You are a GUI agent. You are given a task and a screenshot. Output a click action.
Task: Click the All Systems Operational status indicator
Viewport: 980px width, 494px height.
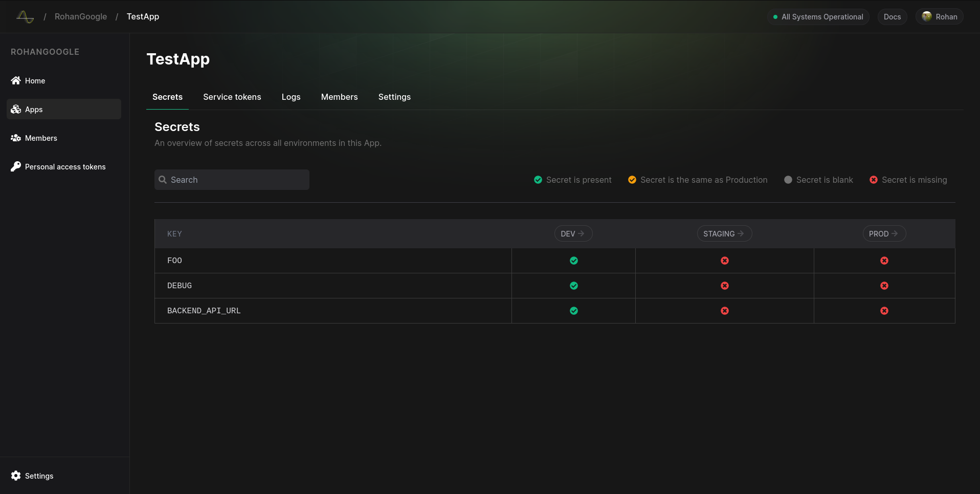(x=817, y=16)
